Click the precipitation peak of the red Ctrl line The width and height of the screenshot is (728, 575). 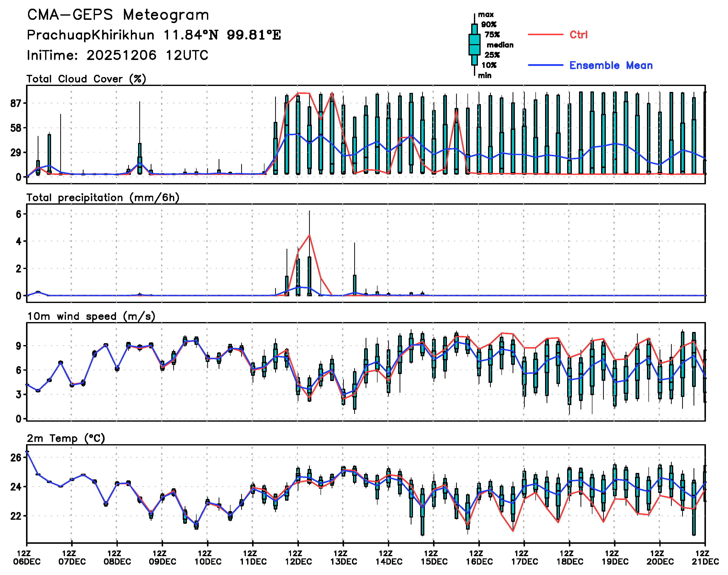point(309,235)
